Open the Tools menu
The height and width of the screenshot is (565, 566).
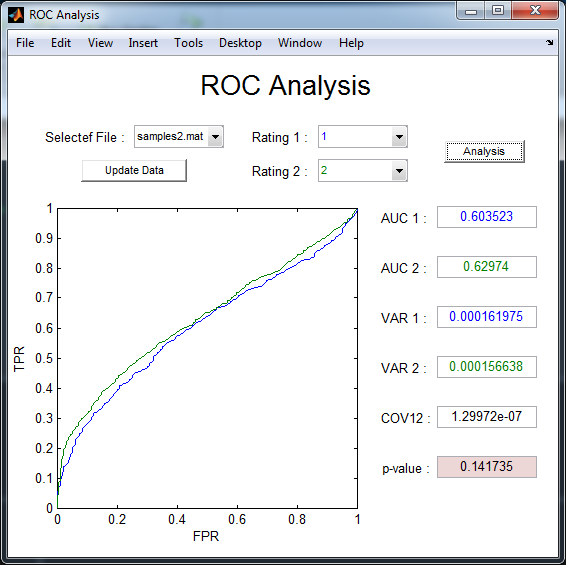point(188,43)
